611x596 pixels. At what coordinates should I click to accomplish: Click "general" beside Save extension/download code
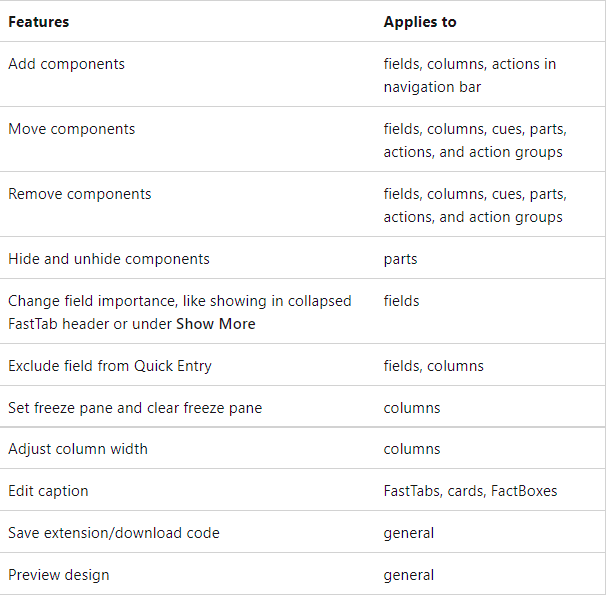click(x=408, y=533)
